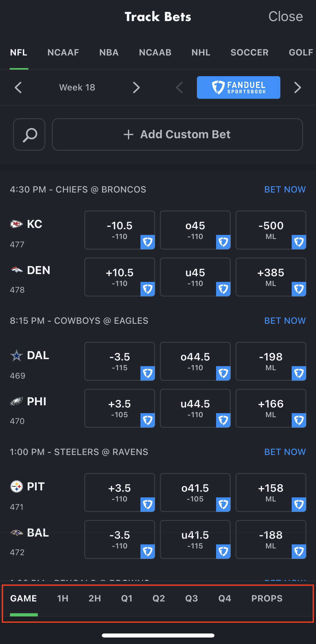Image resolution: width=316 pixels, height=644 pixels.
Task: Tap the Philadelphia Eagles logo
Action: coord(16,402)
